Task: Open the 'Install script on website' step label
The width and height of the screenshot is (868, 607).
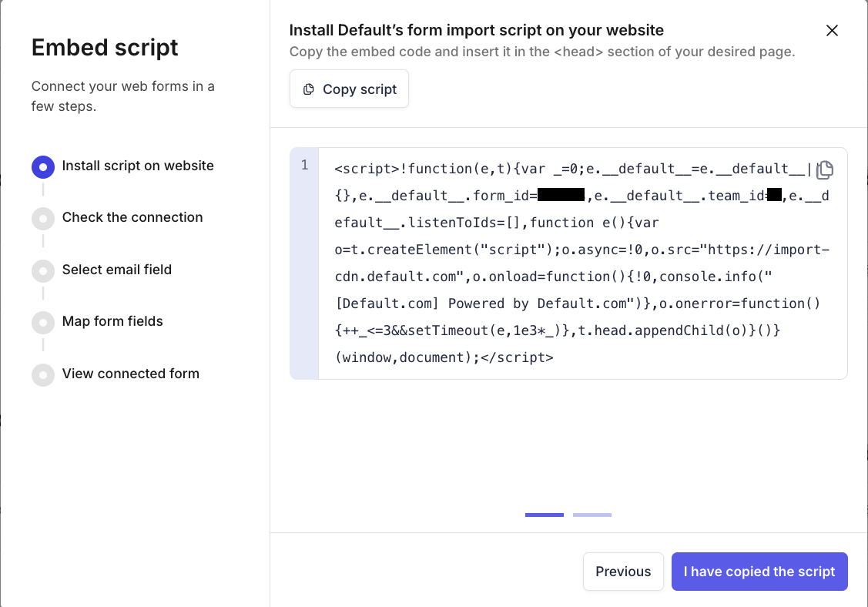Action: pyautogui.click(x=138, y=166)
